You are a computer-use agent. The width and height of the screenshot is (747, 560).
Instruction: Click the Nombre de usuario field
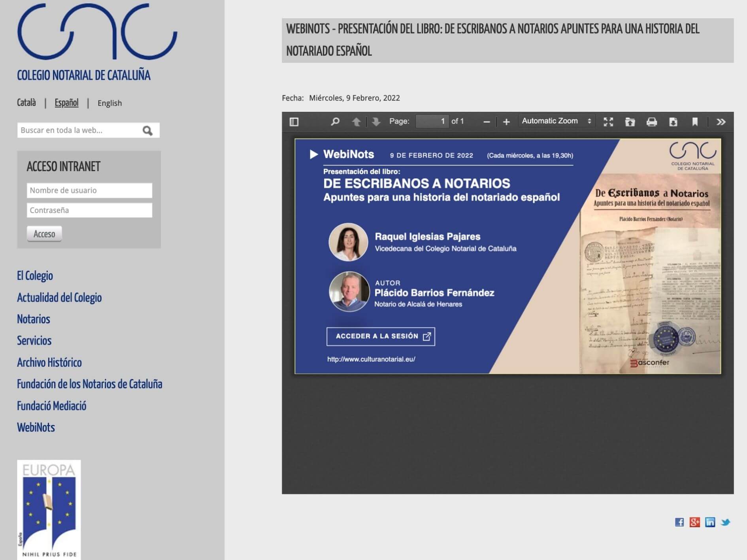click(89, 190)
